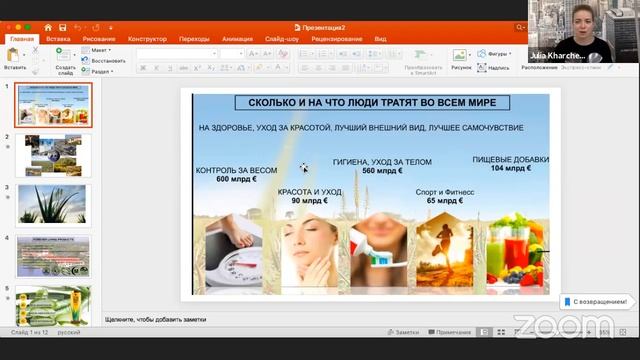Click the Расположение arrange button
The height and width of the screenshot is (360, 640).
point(539,67)
